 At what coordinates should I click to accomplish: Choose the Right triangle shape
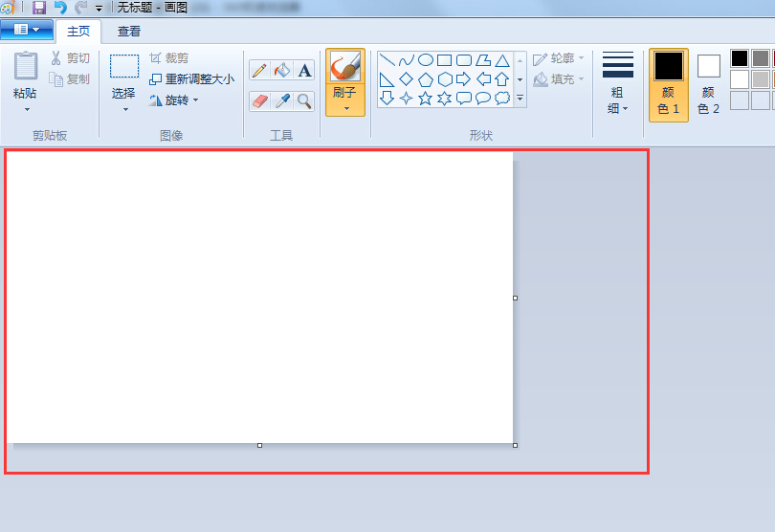(x=387, y=79)
